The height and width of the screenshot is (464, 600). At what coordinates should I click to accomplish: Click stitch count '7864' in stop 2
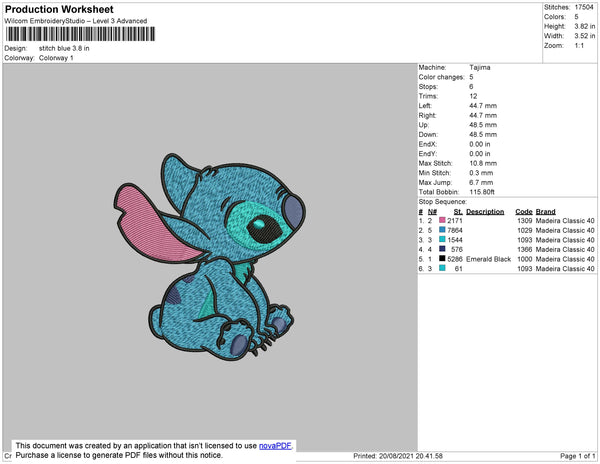455,230
